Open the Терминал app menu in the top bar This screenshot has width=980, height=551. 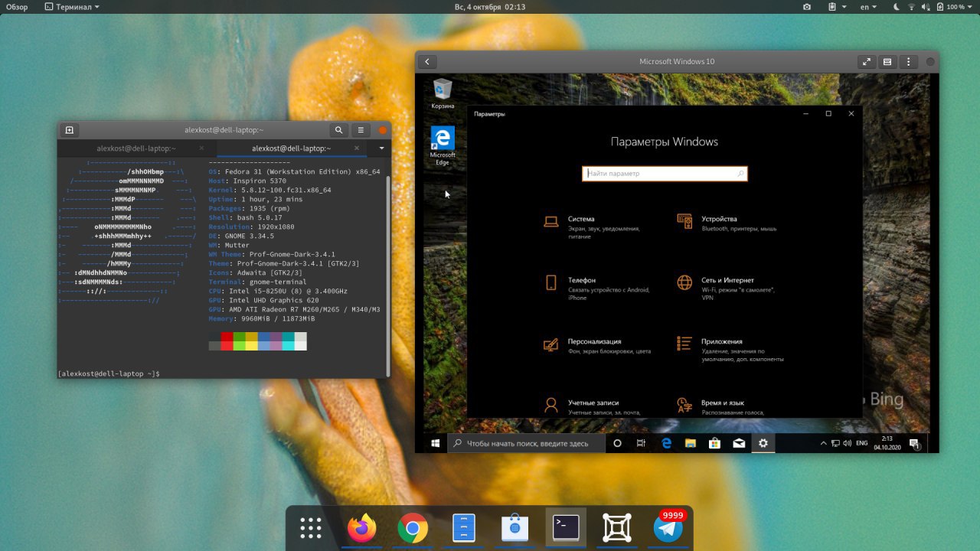(x=72, y=7)
